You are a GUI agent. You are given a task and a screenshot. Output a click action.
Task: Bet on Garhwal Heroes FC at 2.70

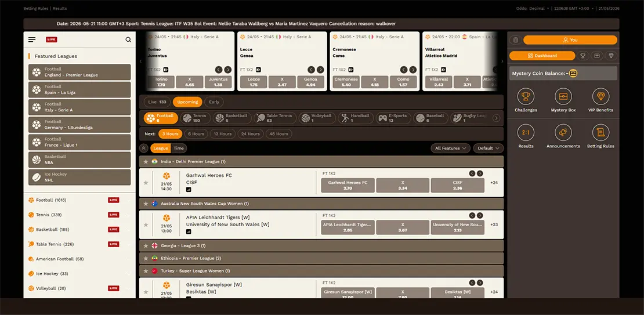[348, 185]
